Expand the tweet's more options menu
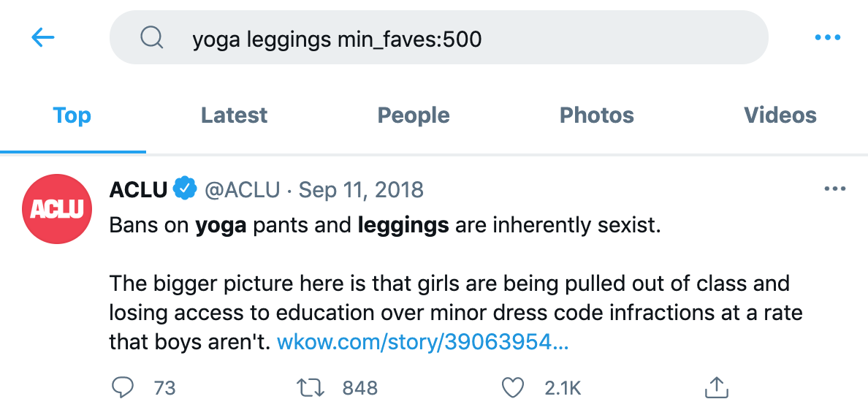The width and height of the screenshot is (868, 418). coord(834,189)
